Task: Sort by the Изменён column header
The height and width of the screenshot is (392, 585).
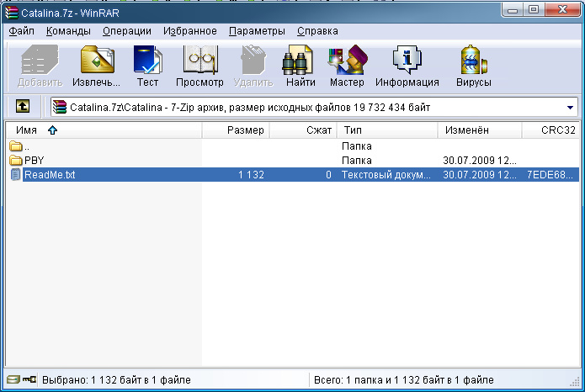Action: (x=480, y=130)
